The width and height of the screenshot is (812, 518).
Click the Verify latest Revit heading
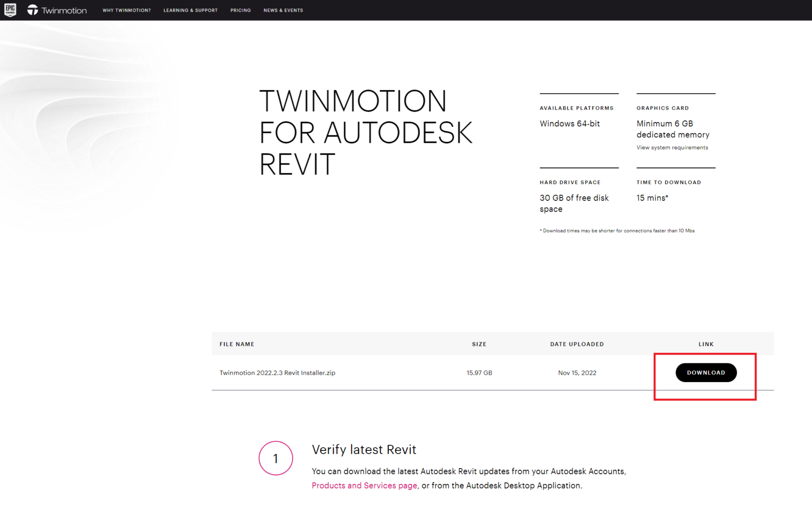(x=364, y=450)
